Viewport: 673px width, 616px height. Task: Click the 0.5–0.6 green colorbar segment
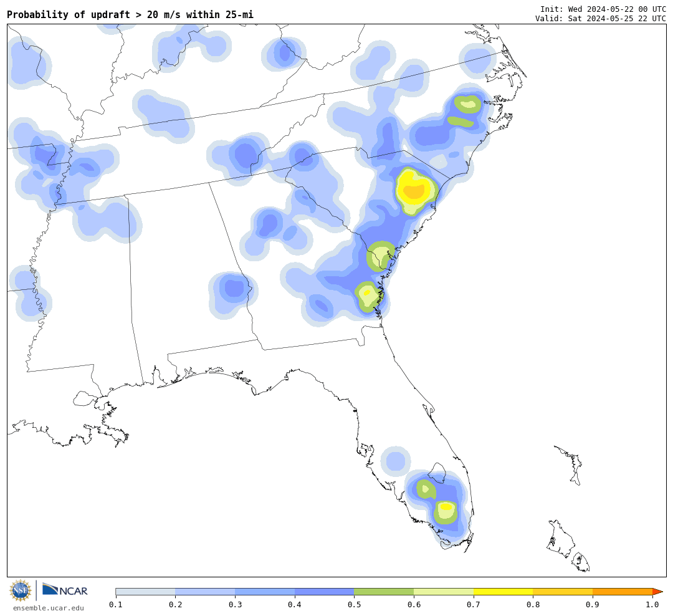(x=384, y=592)
